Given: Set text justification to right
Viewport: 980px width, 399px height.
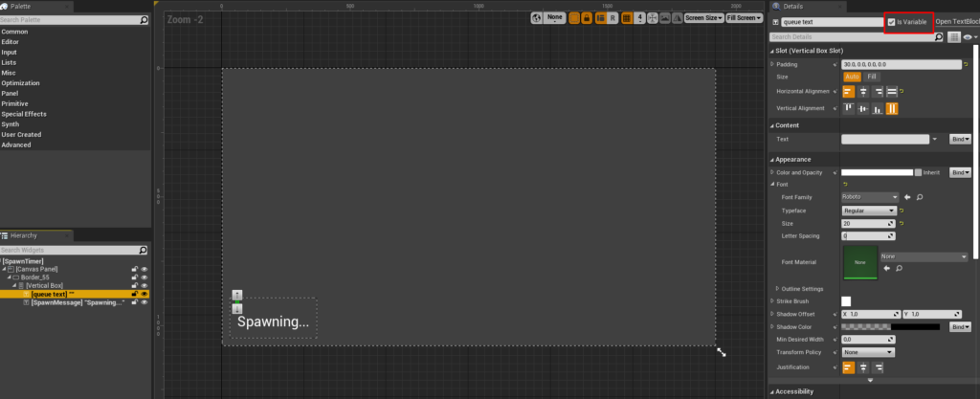Looking at the screenshot, I should tap(879, 367).
